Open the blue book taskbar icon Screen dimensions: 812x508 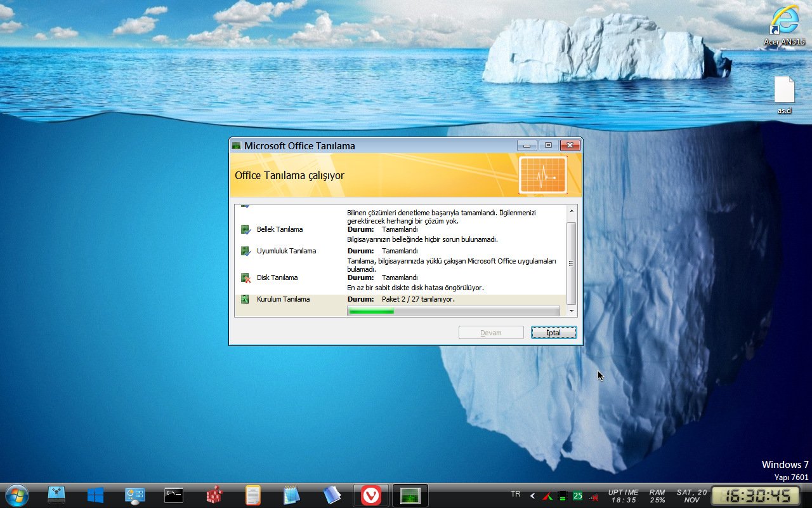[332, 495]
